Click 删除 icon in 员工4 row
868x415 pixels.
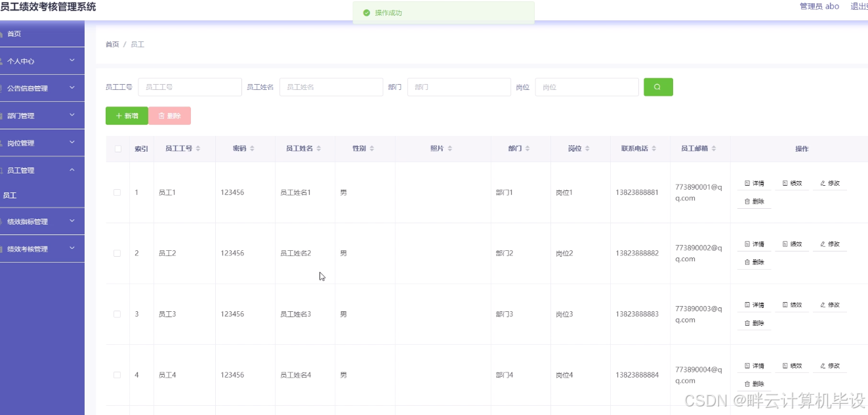(x=753, y=383)
